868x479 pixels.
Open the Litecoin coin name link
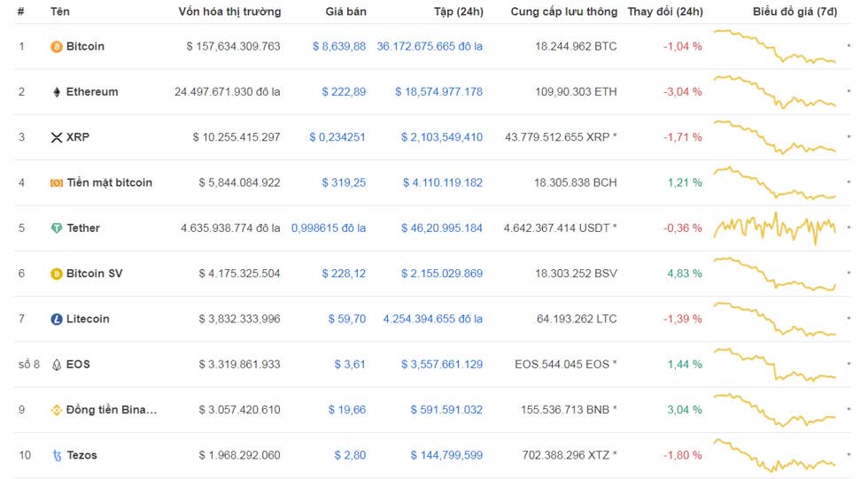(88, 319)
